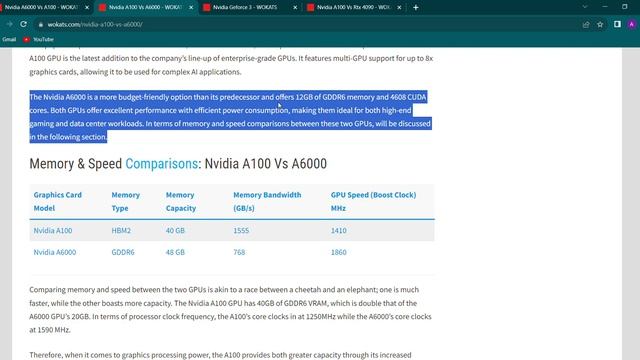Restore down the browser window
Viewport: 640px width, 360px height.
pyautogui.click(x=624, y=7)
